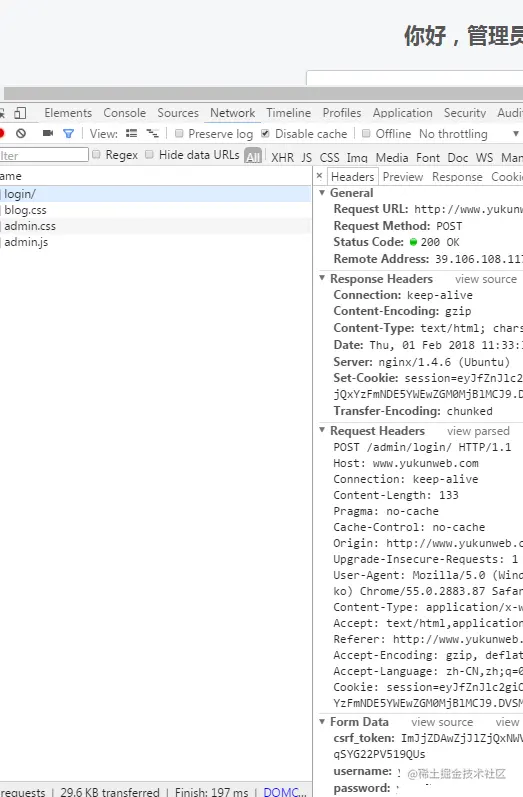The width and height of the screenshot is (523, 797).
Task: Select the Headers detail tab
Action: point(353,176)
